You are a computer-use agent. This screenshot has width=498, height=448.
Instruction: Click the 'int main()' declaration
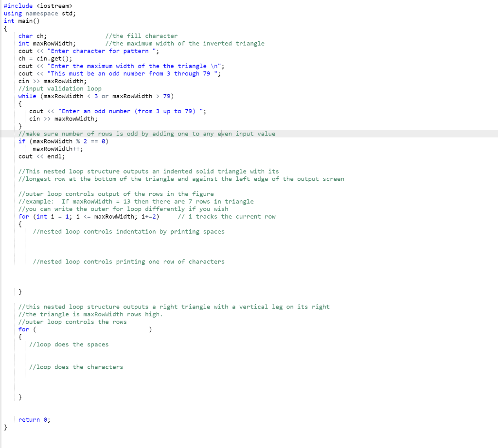click(21, 21)
